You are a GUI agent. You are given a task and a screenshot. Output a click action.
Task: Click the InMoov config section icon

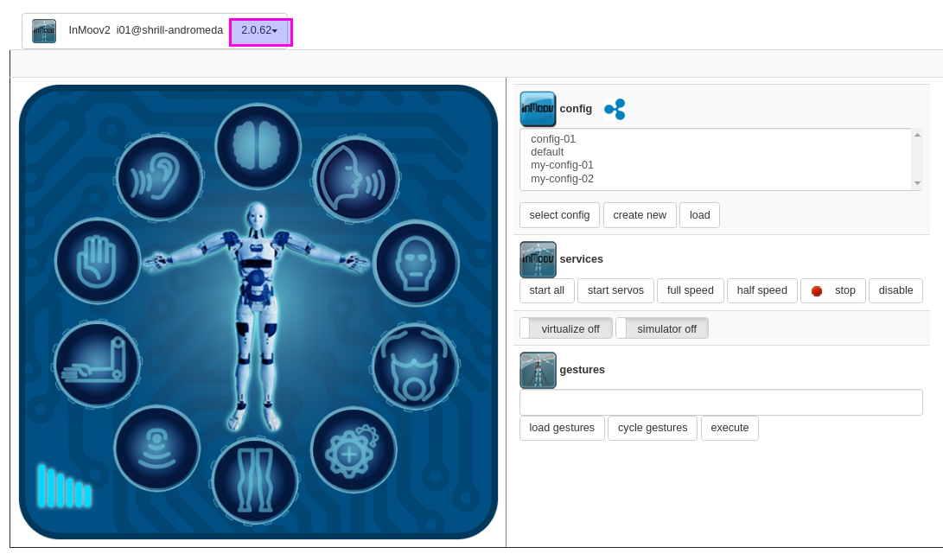(538, 109)
